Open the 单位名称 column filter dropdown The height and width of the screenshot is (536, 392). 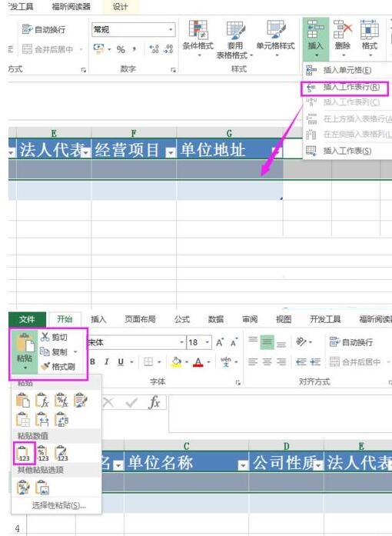243,465
